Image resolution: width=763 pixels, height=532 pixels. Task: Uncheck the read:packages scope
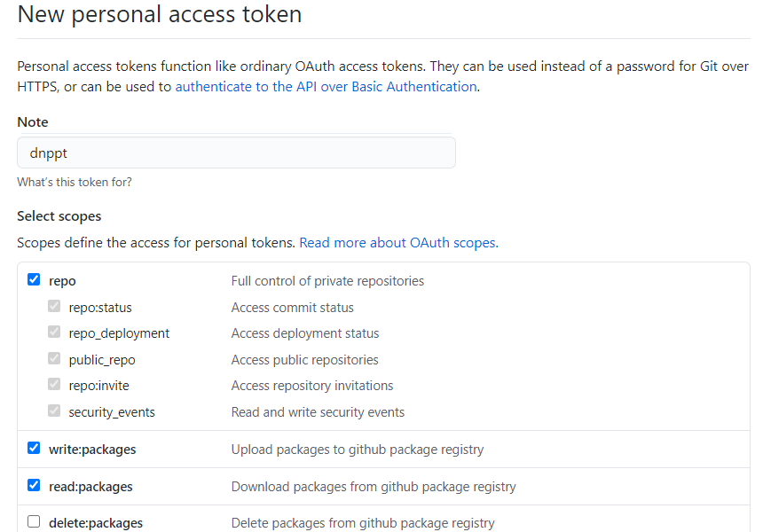coord(34,485)
